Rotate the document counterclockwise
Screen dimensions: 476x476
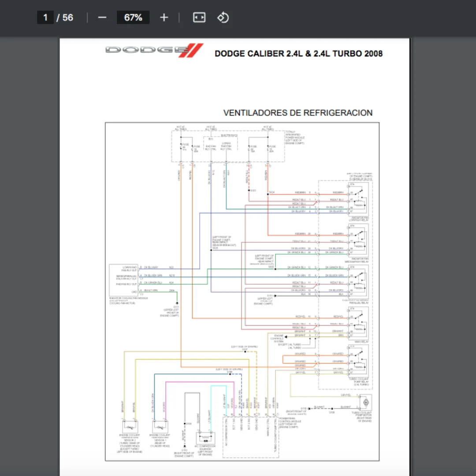coord(223,18)
